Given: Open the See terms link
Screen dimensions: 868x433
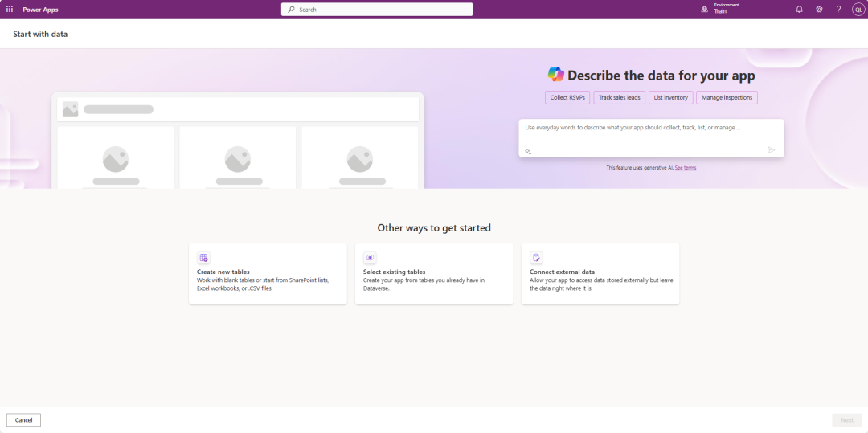Looking at the screenshot, I should [686, 168].
